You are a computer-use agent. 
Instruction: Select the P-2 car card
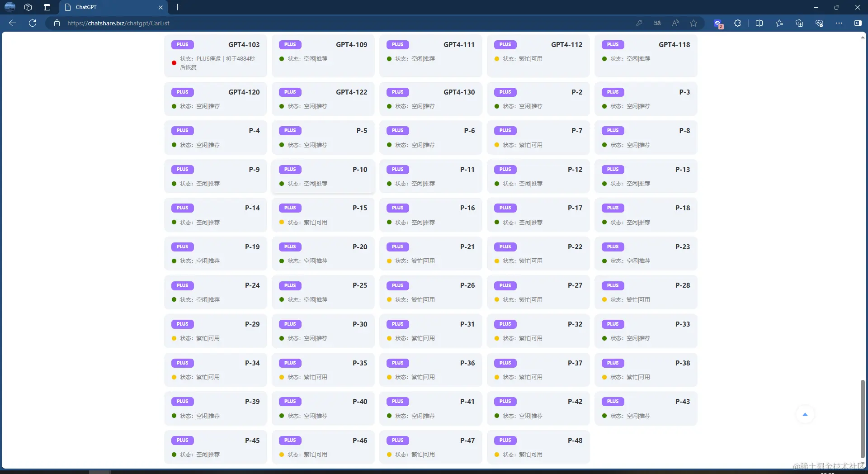[538, 99]
